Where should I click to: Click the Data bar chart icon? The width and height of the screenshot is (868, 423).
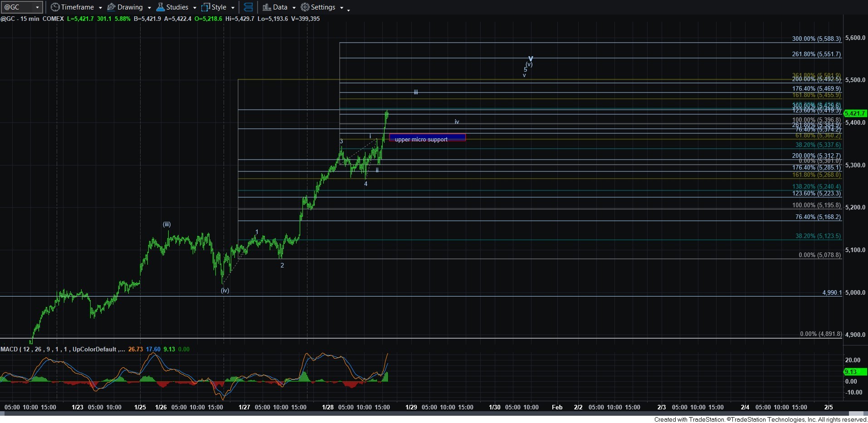click(267, 7)
